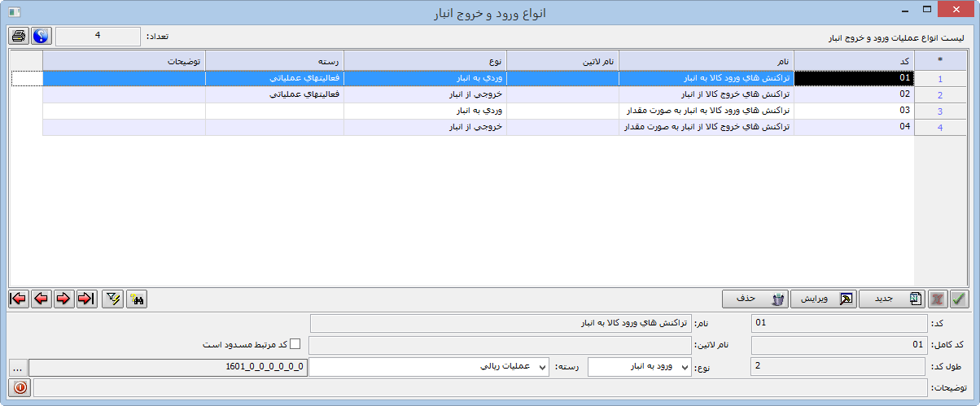The width and height of the screenshot is (980, 406).
Task: Sort by the کد column header
Action: (854, 60)
